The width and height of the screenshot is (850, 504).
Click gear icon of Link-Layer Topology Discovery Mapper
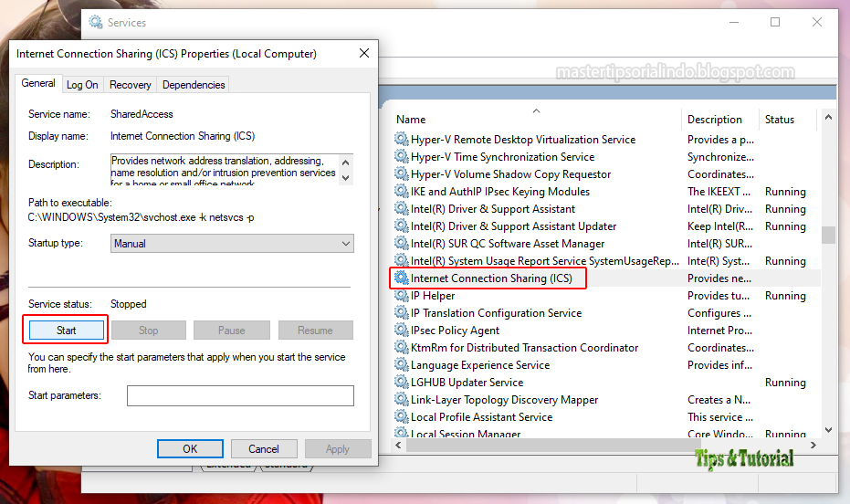coord(401,399)
